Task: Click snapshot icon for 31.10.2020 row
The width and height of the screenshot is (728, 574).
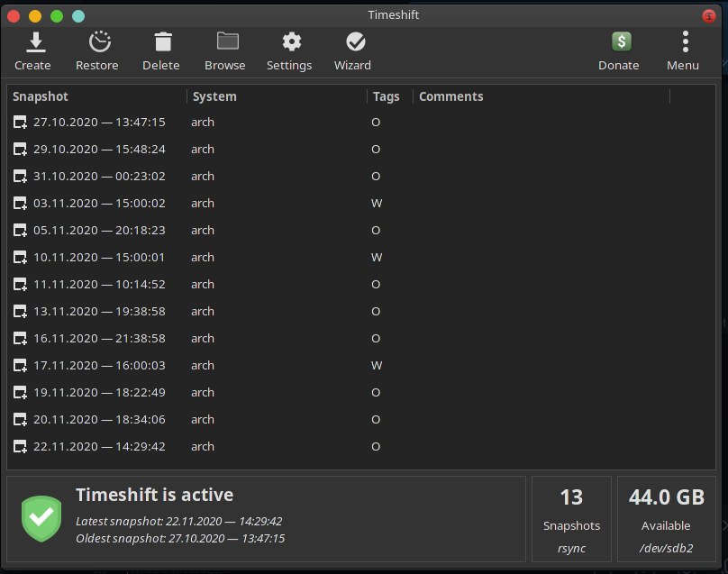Action: 20,176
